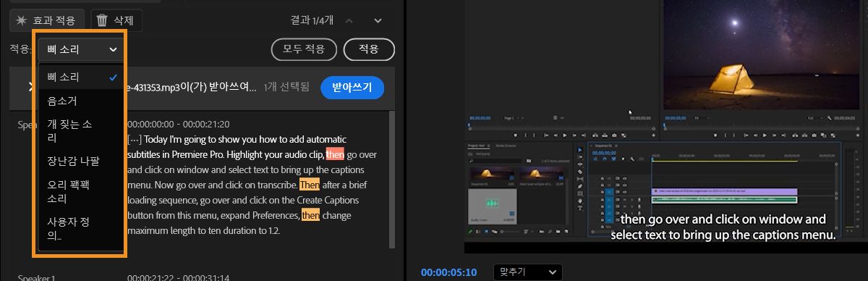Viewport: 868px width, 281px height.
Task: Open the 맞추기 zoom level dropdown
Action: point(527,272)
